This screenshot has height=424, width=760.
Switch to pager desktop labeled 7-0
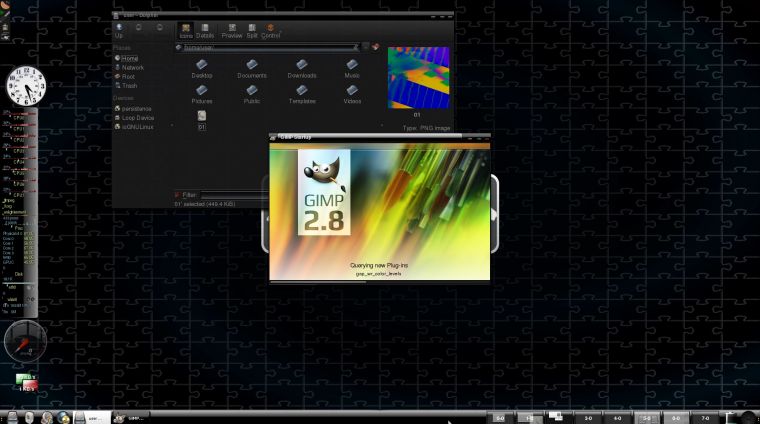[x=705, y=418]
